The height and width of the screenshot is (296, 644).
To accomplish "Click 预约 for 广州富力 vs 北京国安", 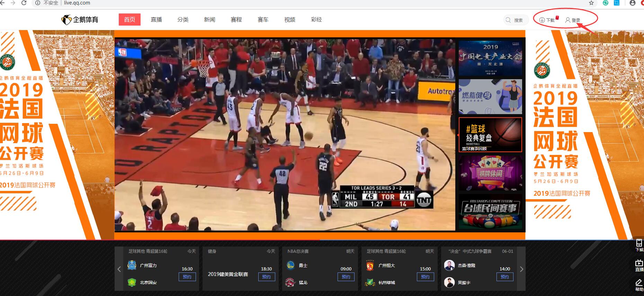I will coord(187,277).
